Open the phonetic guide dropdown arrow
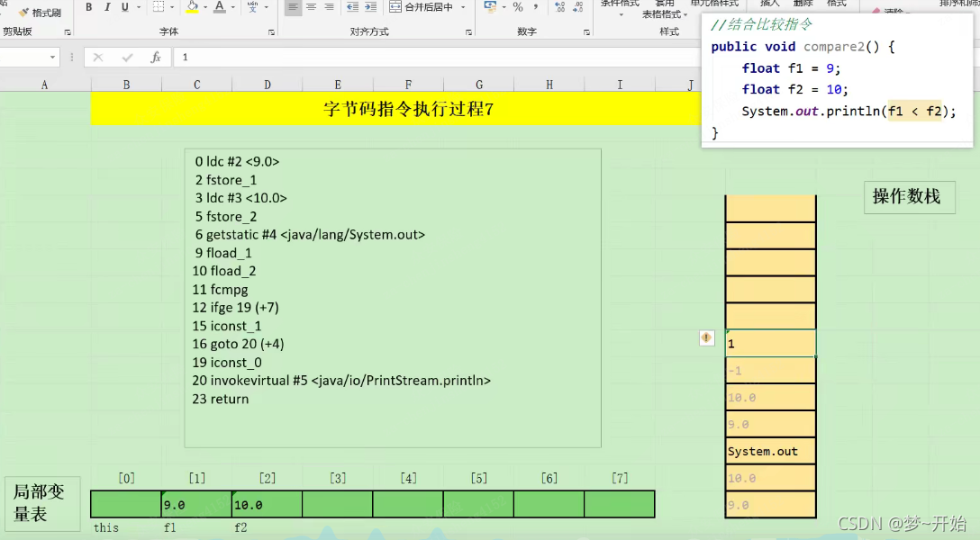980x540 pixels. [x=267, y=7]
